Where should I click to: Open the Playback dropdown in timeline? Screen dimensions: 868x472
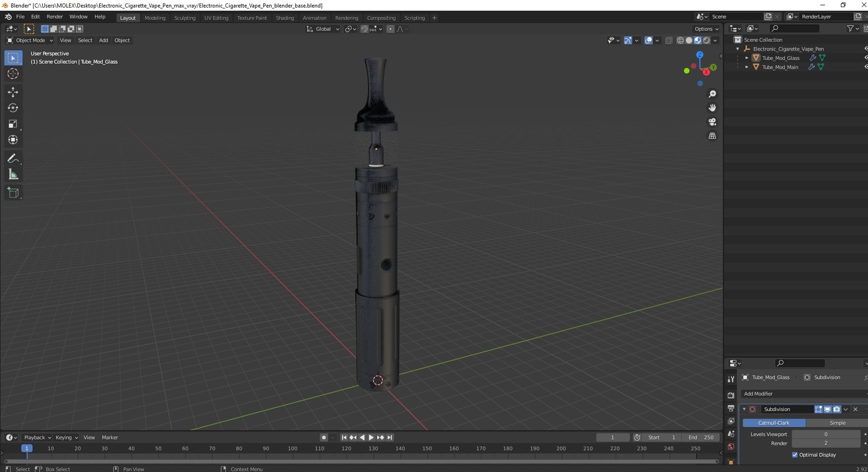(37, 437)
